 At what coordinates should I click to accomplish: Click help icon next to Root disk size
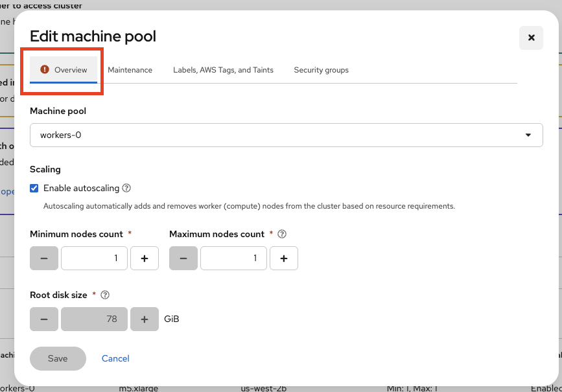tap(105, 295)
